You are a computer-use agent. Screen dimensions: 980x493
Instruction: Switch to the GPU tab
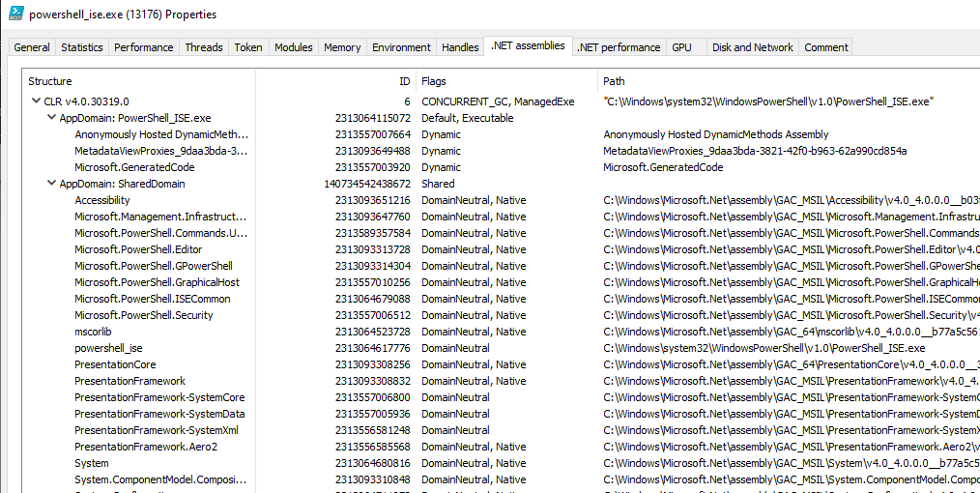682,47
